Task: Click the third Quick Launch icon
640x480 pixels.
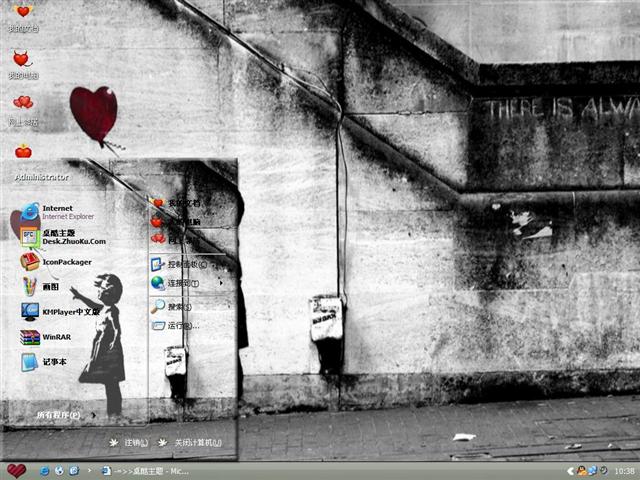Action: click(x=74, y=471)
